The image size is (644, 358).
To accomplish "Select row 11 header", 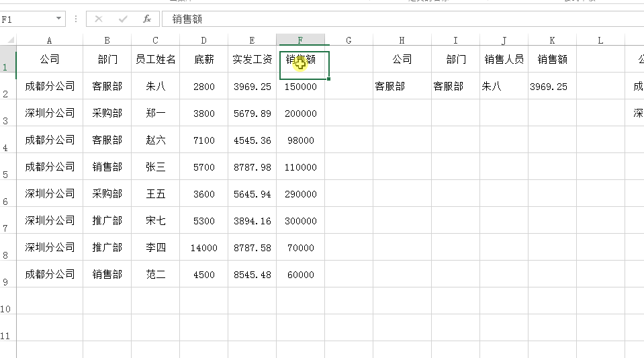I will (8, 328).
